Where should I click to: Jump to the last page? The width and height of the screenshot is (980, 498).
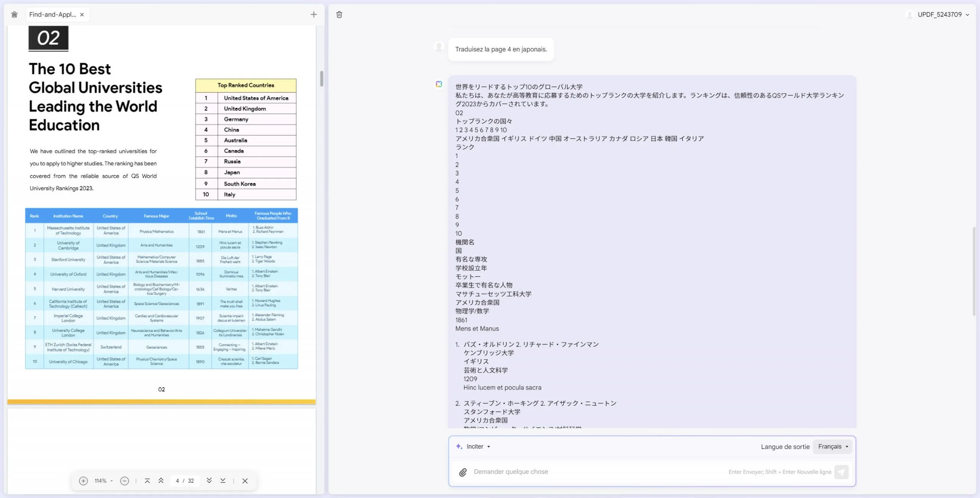(x=223, y=481)
